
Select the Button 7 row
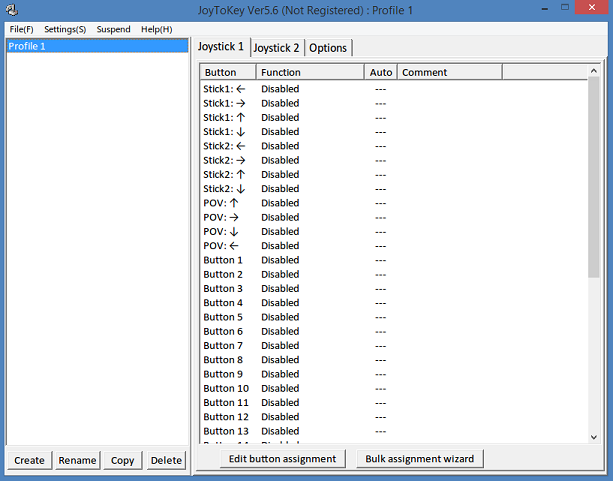(394, 346)
